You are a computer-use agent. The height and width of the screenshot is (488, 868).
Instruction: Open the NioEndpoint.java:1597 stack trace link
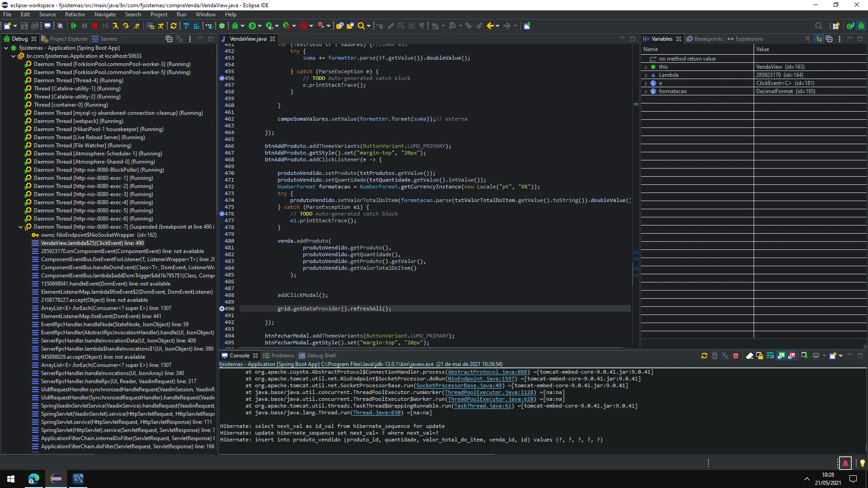481,379
